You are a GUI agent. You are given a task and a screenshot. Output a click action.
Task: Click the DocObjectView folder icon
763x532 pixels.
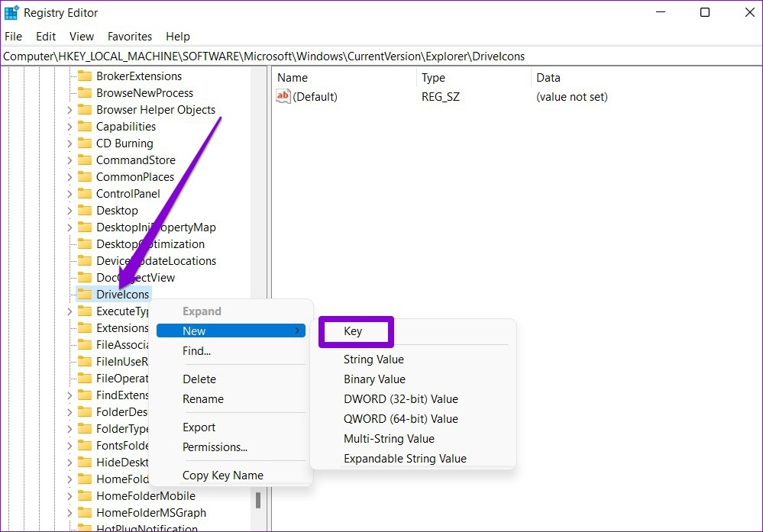pyautogui.click(x=85, y=278)
